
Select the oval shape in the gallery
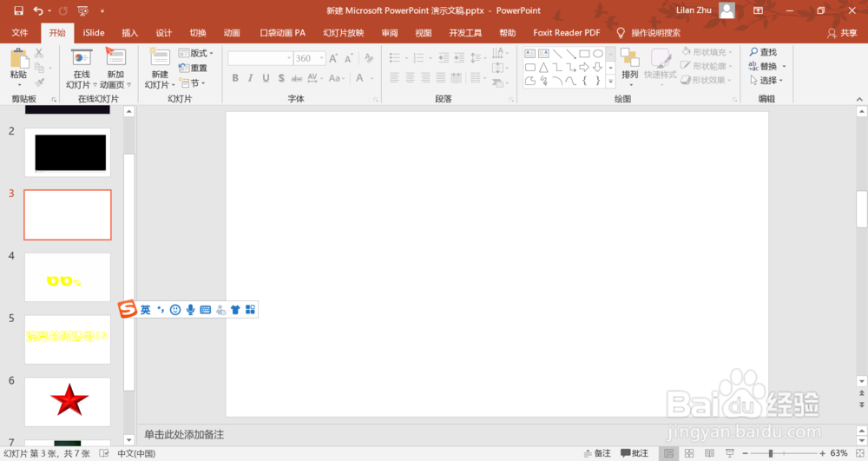point(598,54)
